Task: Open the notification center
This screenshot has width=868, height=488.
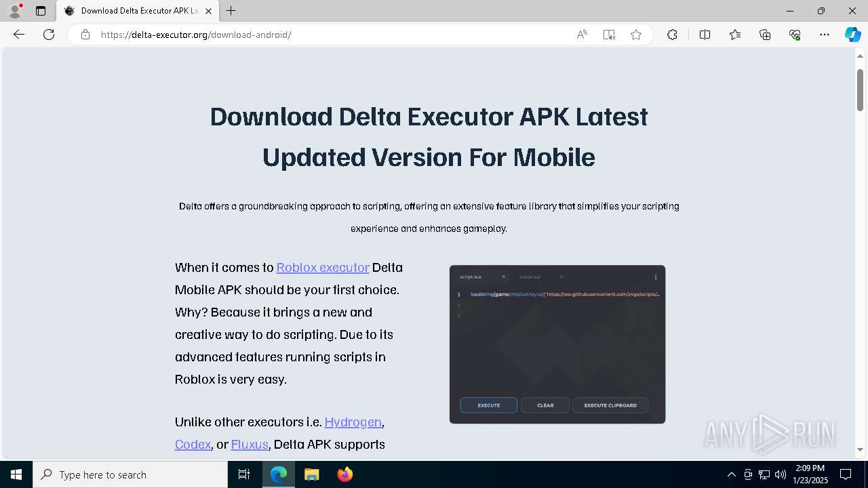Action: [x=846, y=474]
